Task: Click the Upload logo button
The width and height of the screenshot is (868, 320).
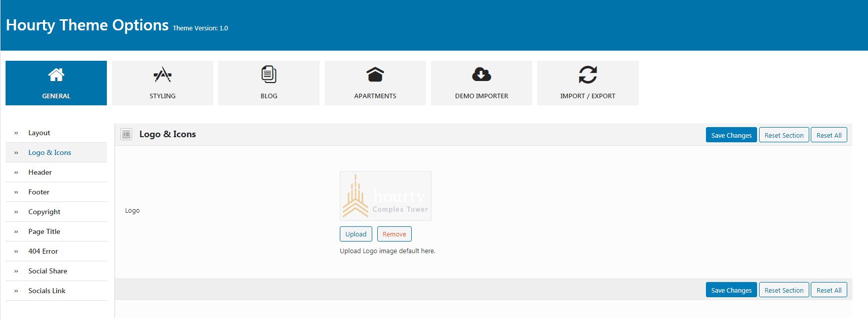Action: pos(356,234)
